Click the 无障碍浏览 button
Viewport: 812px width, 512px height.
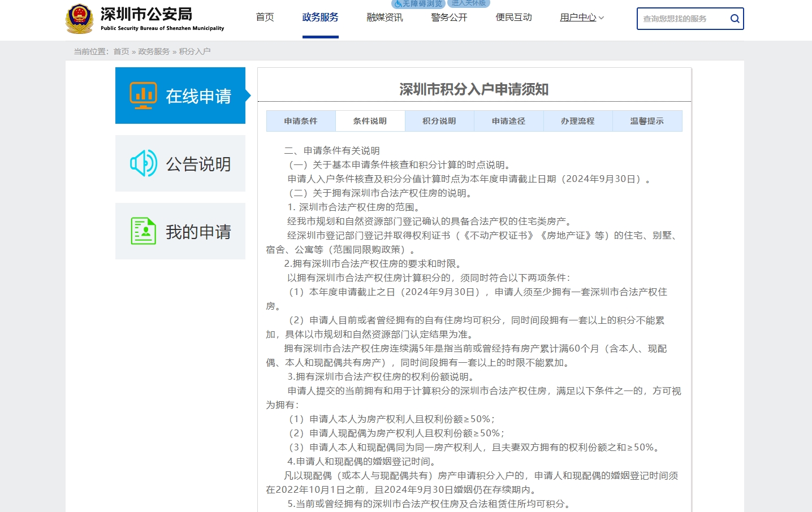coord(418,4)
